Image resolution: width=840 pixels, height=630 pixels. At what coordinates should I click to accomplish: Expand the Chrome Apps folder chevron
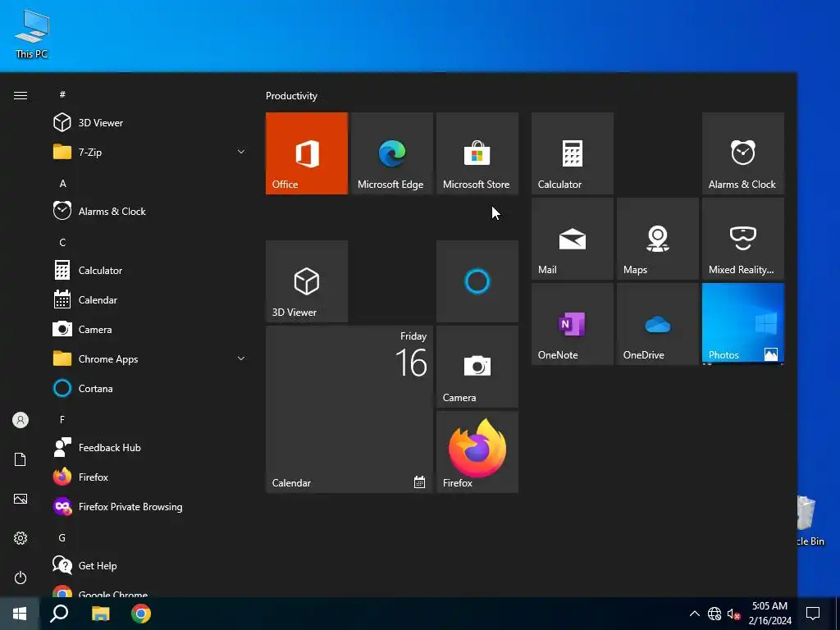pos(241,359)
